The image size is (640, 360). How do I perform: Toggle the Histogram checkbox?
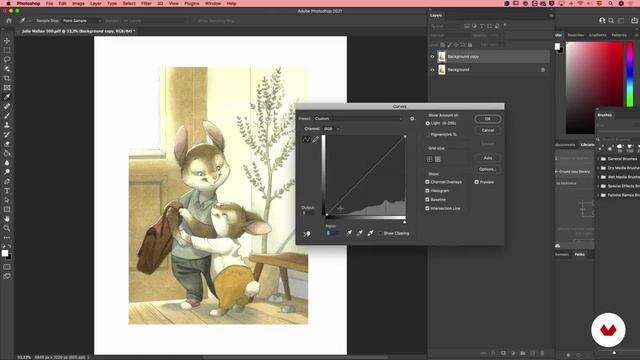427,191
